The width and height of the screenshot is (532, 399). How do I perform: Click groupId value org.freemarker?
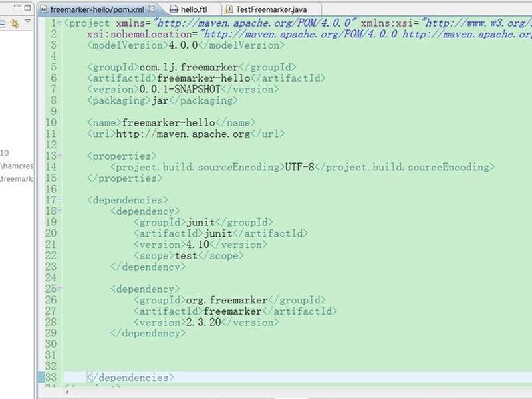[x=227, y=300]
